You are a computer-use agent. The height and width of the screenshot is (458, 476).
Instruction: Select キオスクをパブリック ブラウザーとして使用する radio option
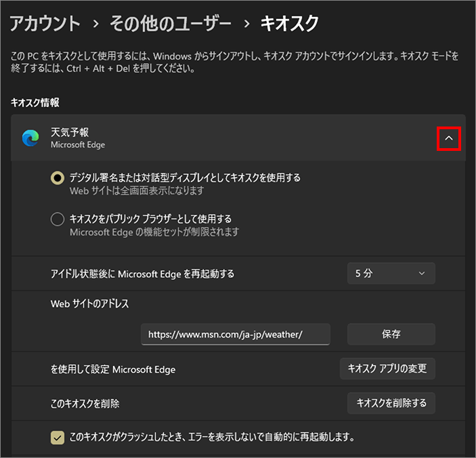click(x=58, y=219)
